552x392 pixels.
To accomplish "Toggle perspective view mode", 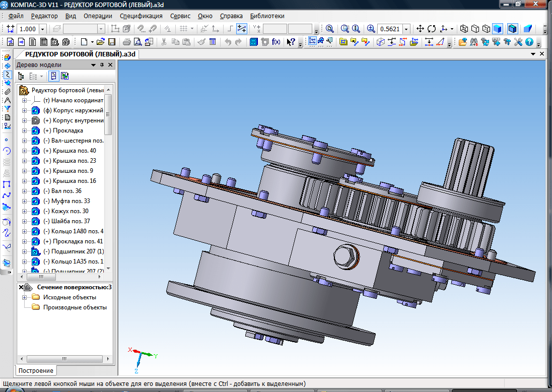I will pos(528,29).
